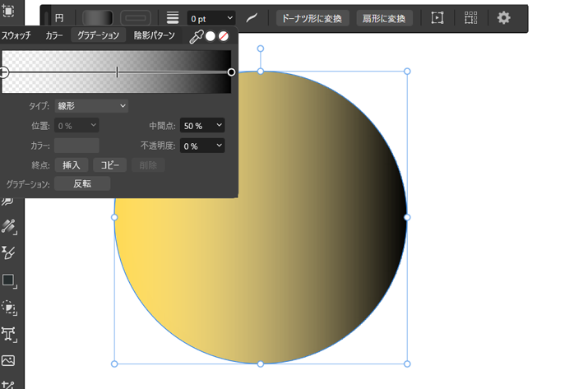The height and width of the screenshot is (389, 588).
Task: Open the タイプ 線形 dropdown
Action: point(91,106)
